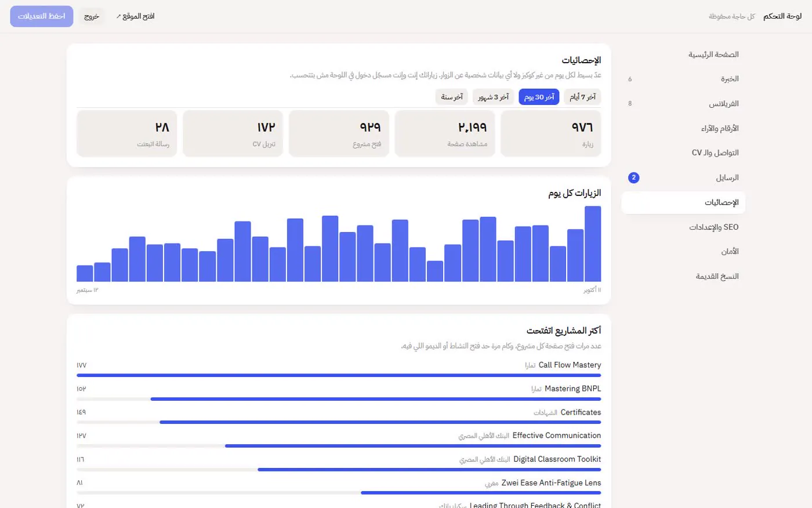Select the آخر 30 يوم range tab
The height and width of the screenshot is (508, 812).
tap(539, 97)
